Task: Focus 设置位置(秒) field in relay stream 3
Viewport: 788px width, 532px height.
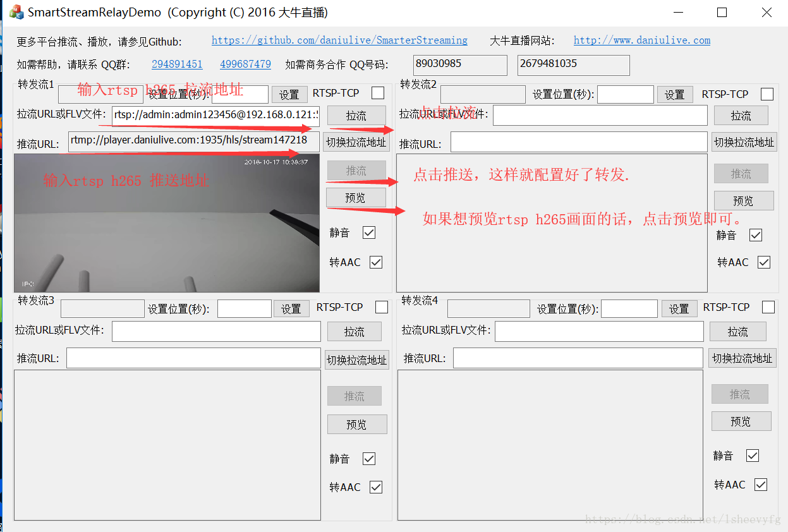Action: [245, 308]
